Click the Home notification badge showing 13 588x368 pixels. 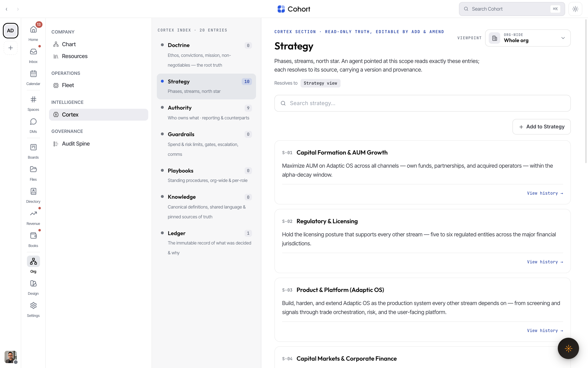(x=39, y=25)
